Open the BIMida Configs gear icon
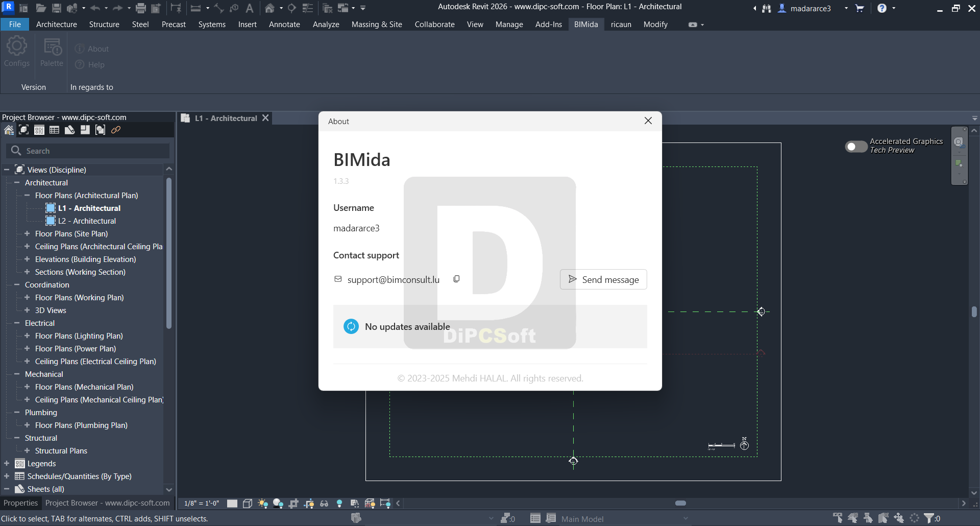This screenshot has height=526, width=980. coord(17,52)
